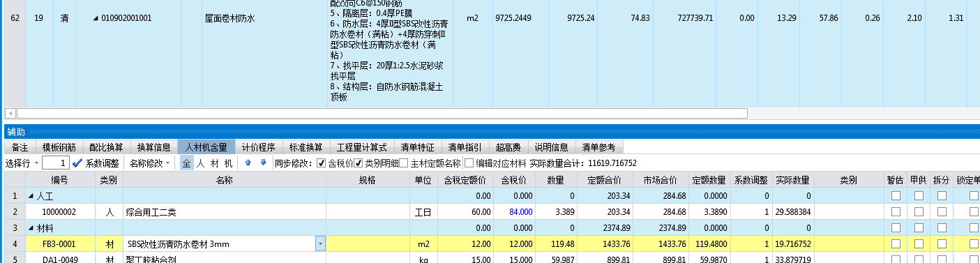Switch to the 人材机含量 tab

click(x=206, y=147)
